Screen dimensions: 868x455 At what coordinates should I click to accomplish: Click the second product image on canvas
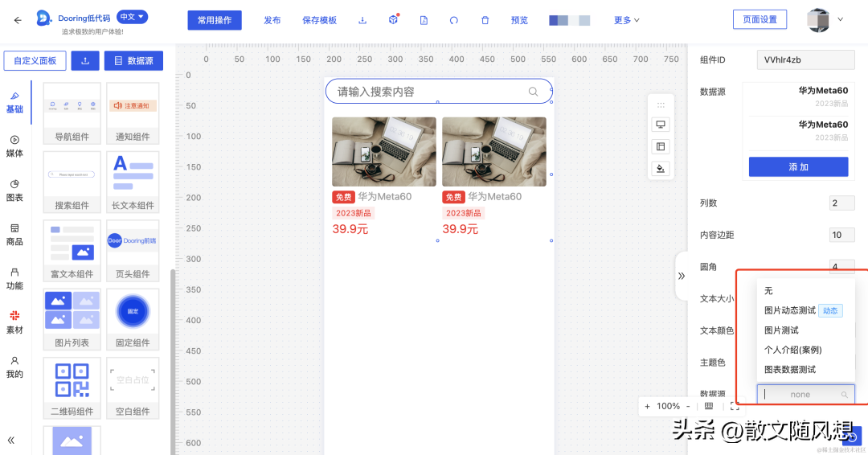coord(494,152)
